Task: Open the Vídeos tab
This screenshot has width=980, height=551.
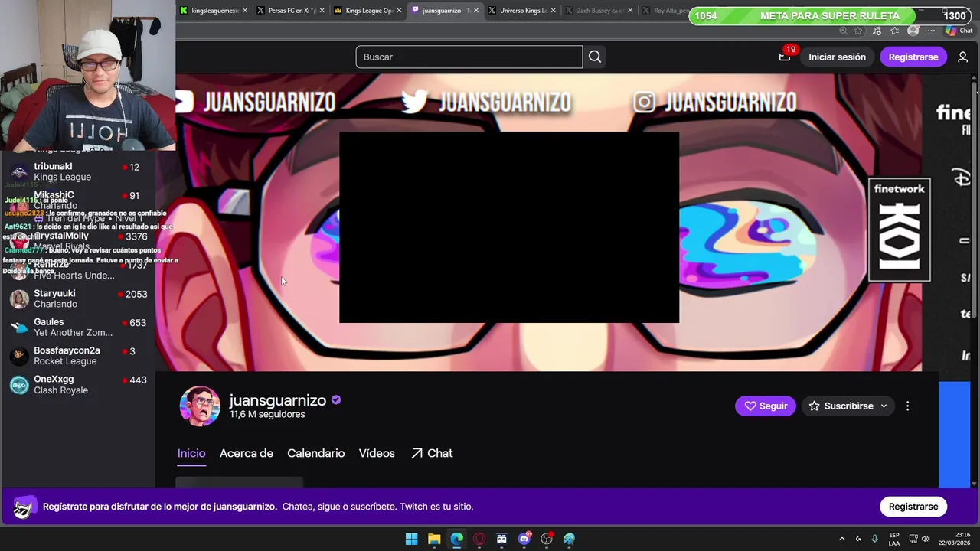Action: pos(377,453)
